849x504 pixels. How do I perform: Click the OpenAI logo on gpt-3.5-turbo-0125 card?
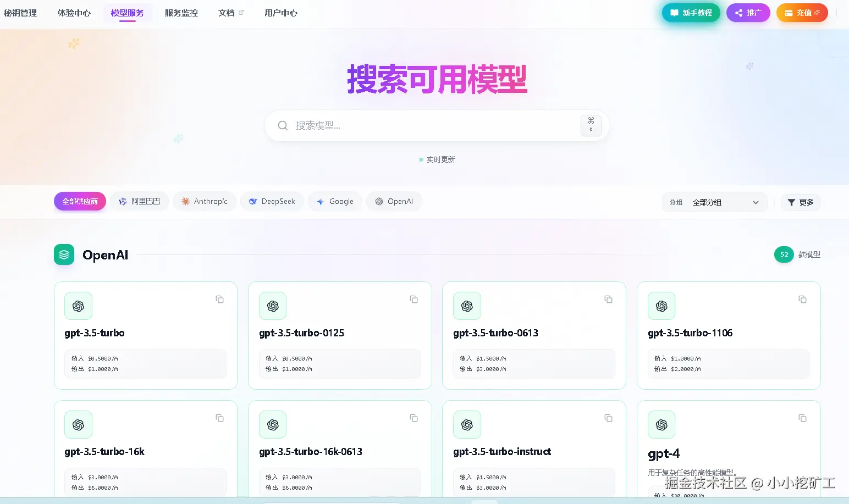click(x=273, y=306)
